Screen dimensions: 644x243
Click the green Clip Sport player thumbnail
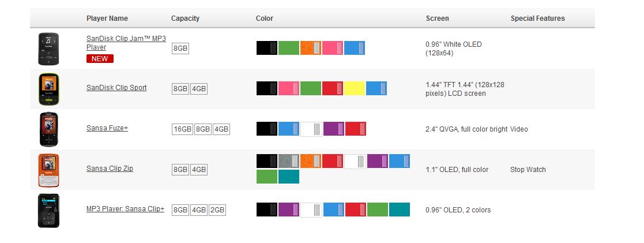(x=48, y=89)
